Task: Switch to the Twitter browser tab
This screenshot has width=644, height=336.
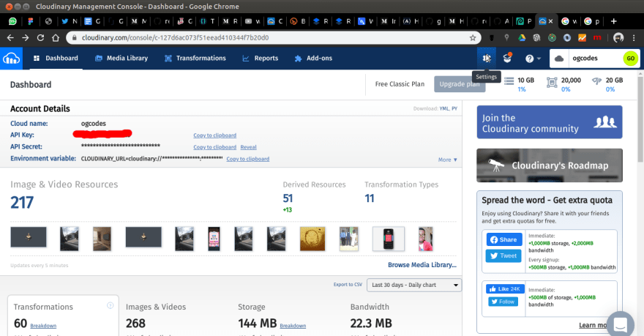Action: 69,21
